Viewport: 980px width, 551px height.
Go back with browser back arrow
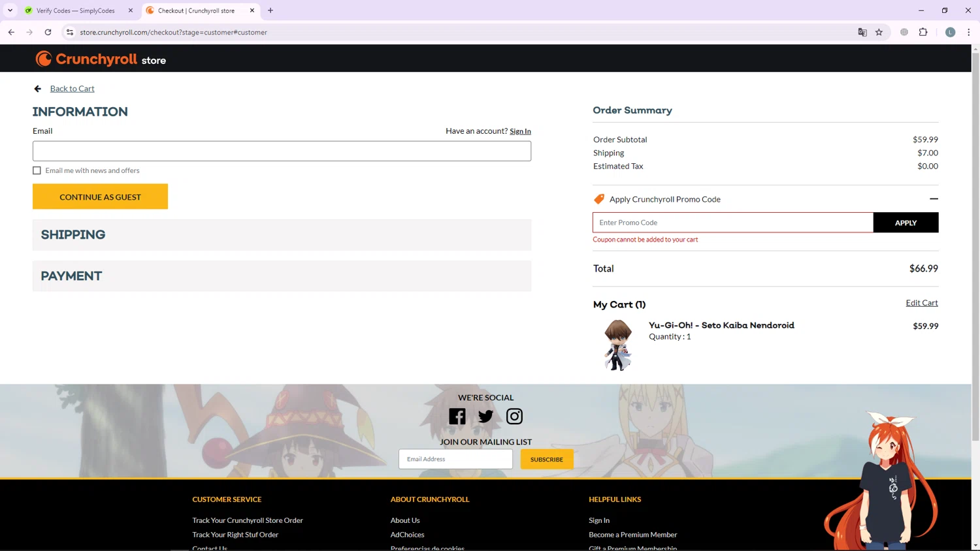[x=11, y=32]
